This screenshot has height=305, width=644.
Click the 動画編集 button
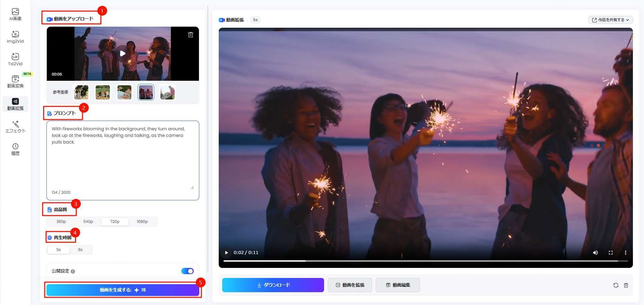click(x=398, y=285)
